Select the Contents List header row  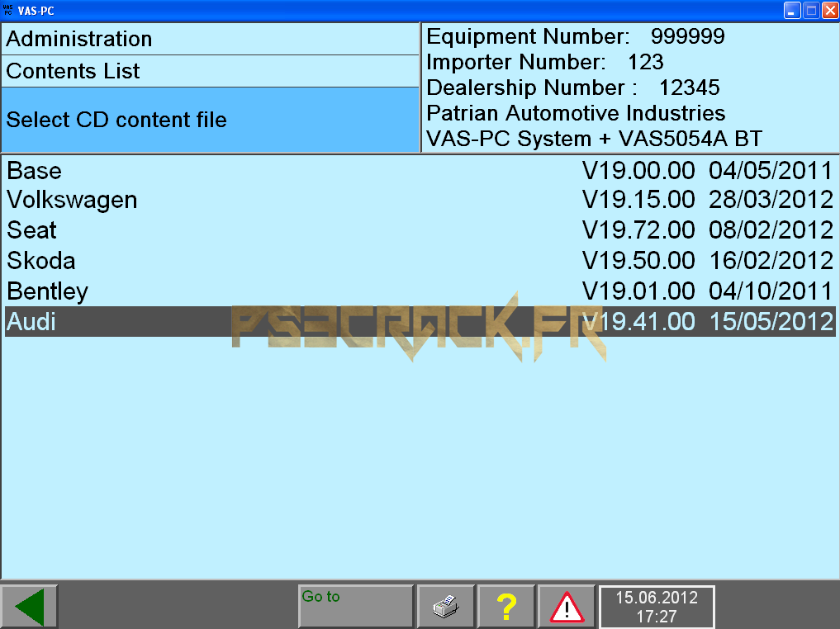[x=210, y=71]
